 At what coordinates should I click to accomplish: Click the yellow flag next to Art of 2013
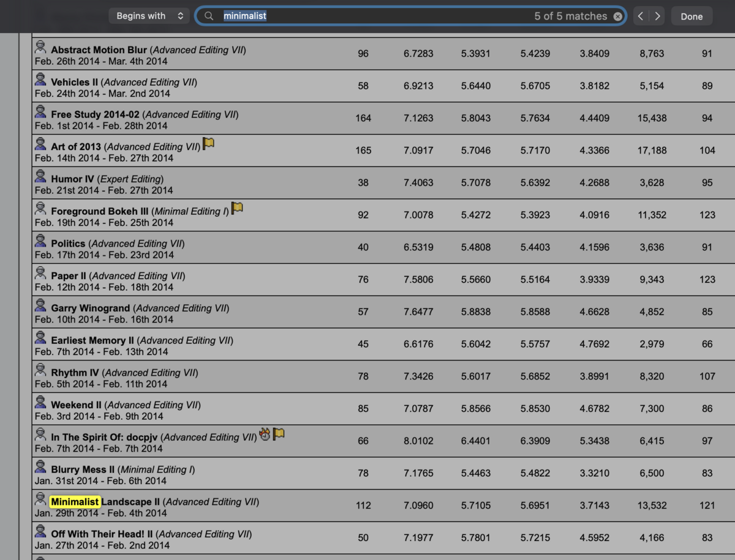pos(208,144)
